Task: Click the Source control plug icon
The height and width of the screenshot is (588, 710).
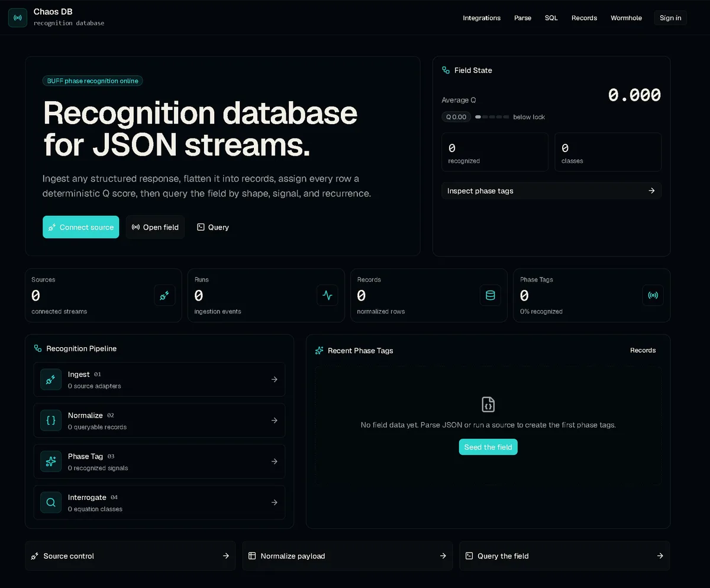Action: [x=35, y=556]
